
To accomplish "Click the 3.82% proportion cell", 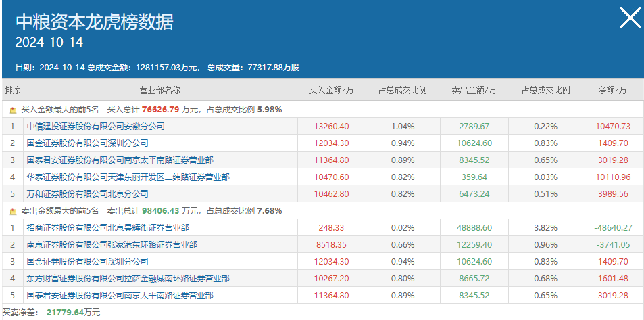I will point(545,227).
